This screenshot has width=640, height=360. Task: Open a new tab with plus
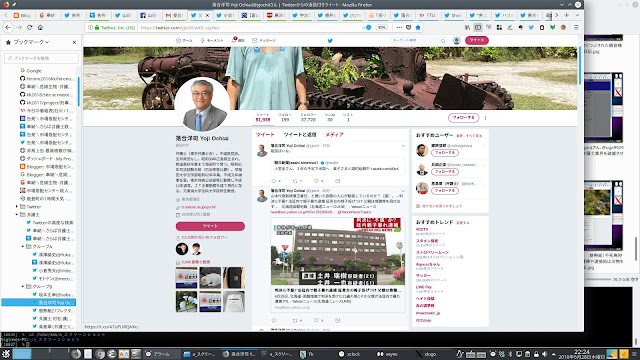567,15
